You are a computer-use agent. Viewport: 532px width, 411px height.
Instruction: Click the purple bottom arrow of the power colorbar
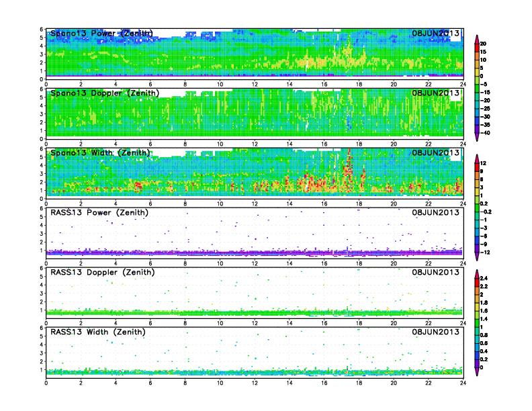[x=477, y=137]
